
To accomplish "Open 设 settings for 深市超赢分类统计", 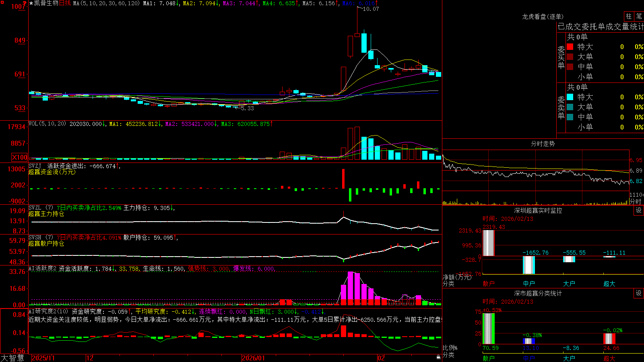I will pyautogui.click(x=639, y=293).
